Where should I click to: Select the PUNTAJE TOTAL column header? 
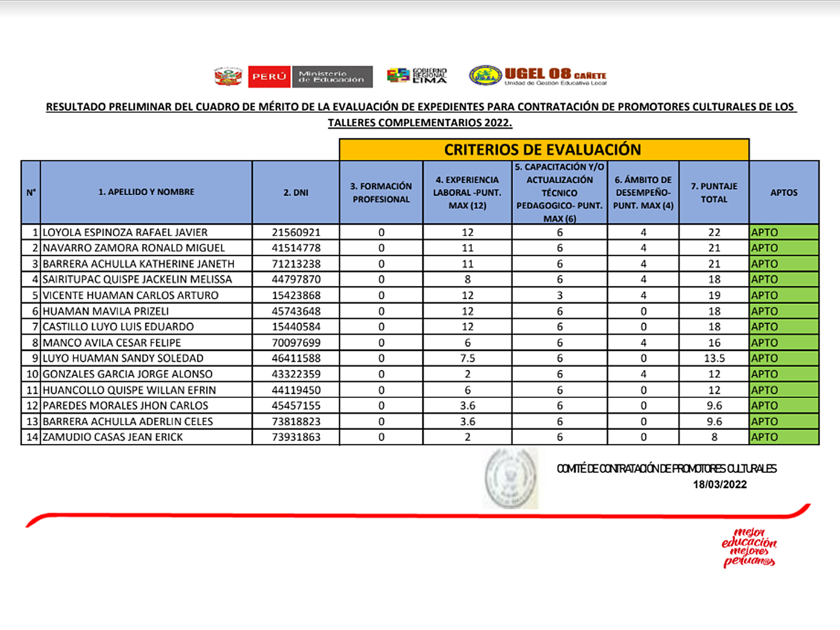(714, 192)
